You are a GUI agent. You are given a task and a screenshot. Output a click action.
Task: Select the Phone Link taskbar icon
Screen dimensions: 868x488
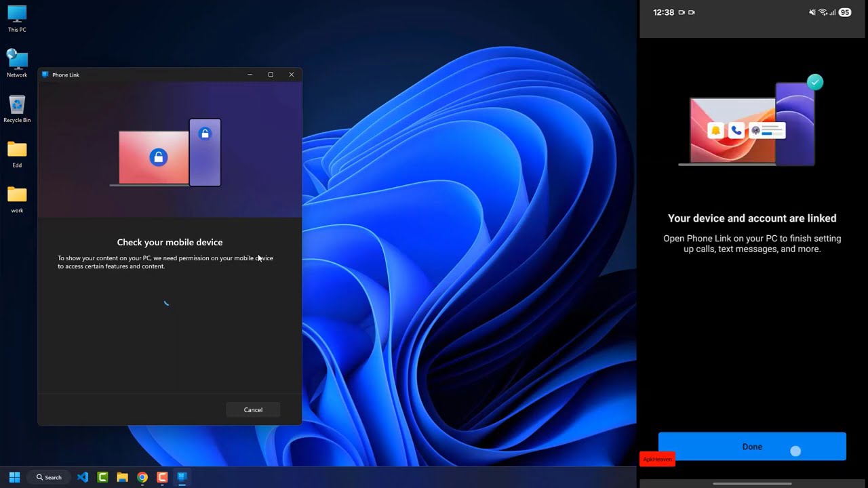click(182, 477)
